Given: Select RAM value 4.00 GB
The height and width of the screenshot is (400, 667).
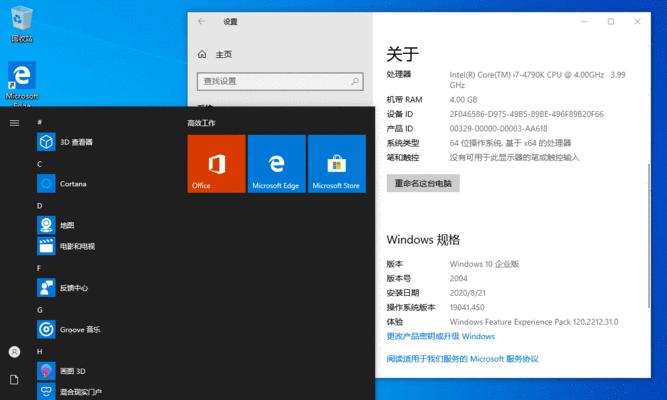Looking at the screenshot, I should pyautogui.click(x=463, y=100).
